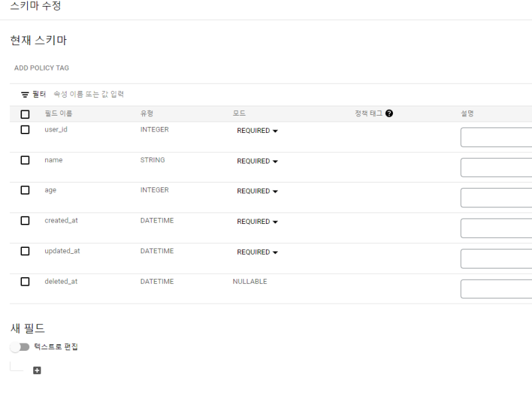Check the age field checkbox

(x=25, y=190)
